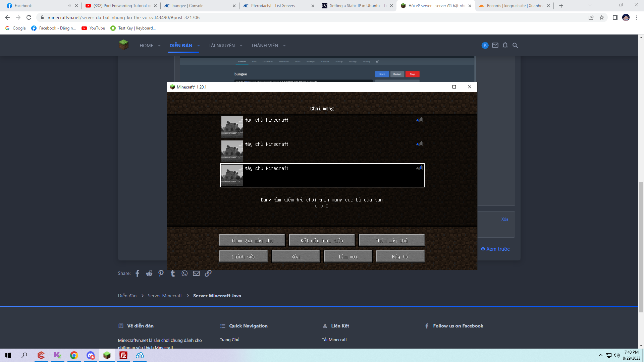Click the Thêm máy chủ button

[x=391, y=241]
